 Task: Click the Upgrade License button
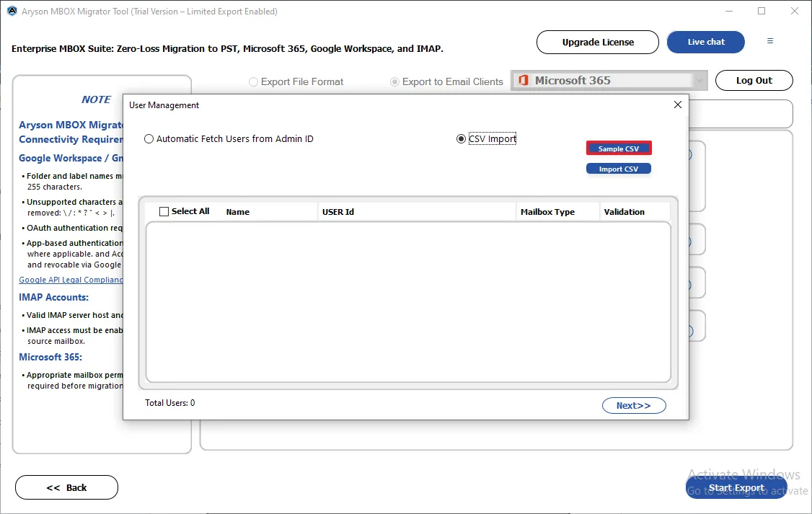(x=598, y=42)
